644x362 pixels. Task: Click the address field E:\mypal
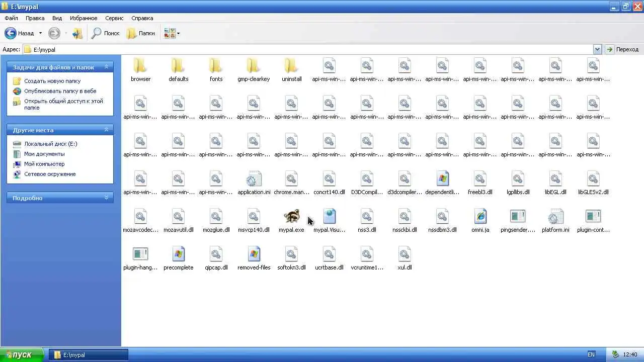point(312,49)
